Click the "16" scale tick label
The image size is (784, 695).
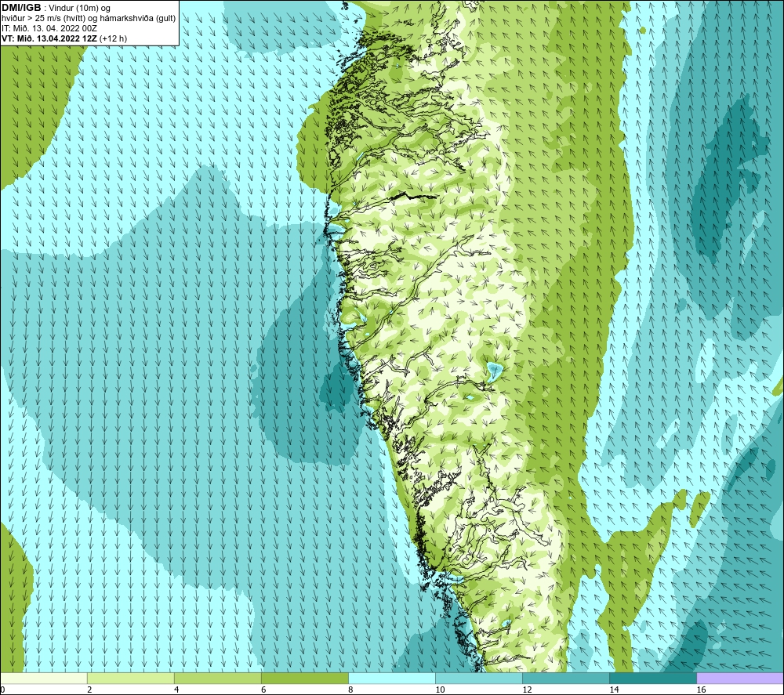(701, 690)
